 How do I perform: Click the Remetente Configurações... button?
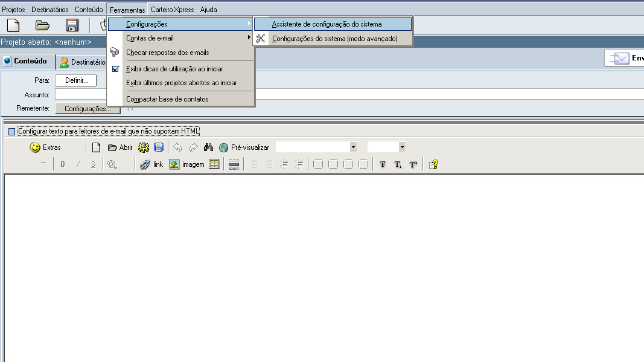88,109
